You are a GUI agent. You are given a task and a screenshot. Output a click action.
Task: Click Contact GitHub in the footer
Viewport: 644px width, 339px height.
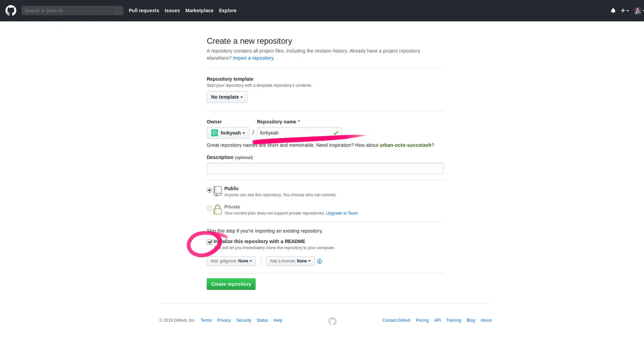coord(396,320)
